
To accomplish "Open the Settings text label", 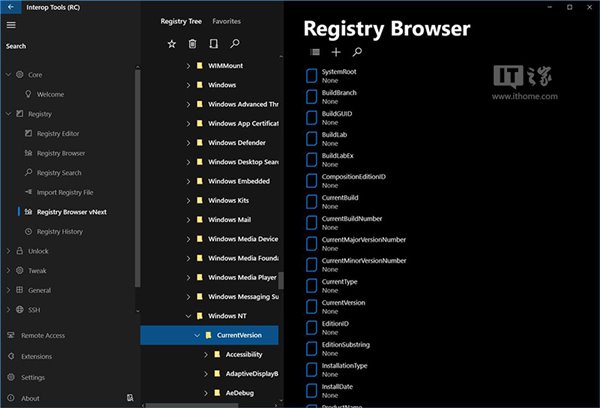I will 33,377.
